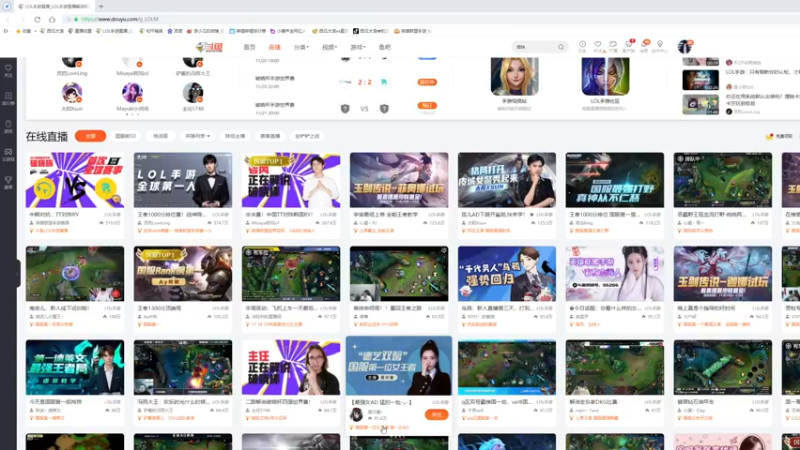Select the 金铲铲之战 filter pill

click(307, 136)
